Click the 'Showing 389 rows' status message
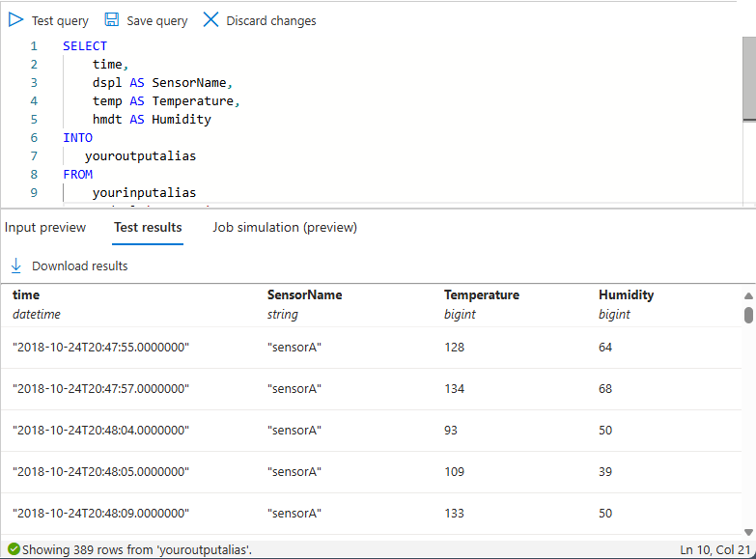Screen dimensions: 756x559 (x=137, y=550)
